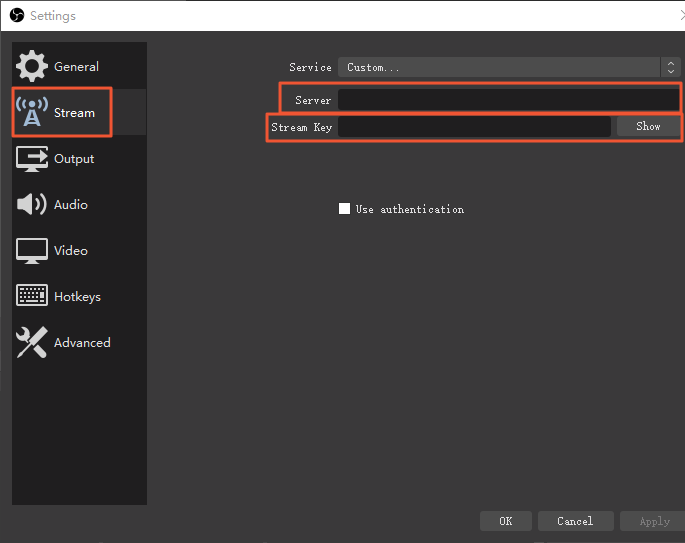This screenshot has width=685, height=543.
Task: Click the Service dropdown arrow stepper
Action: point(671,67)
